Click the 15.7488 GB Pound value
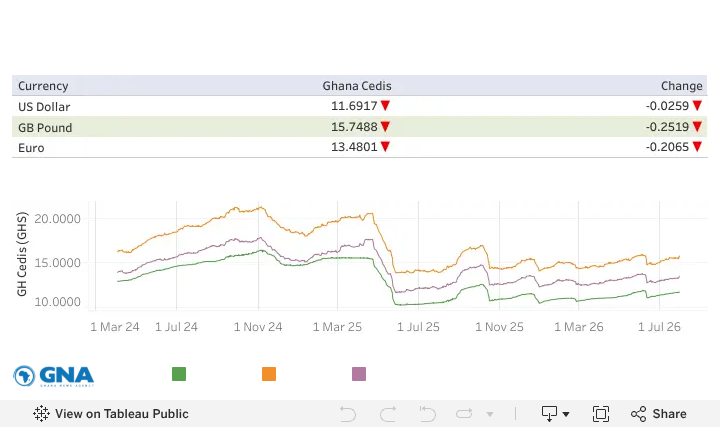Screen dimensions: 720x427 pyautogui.click(x=354, y=127)
